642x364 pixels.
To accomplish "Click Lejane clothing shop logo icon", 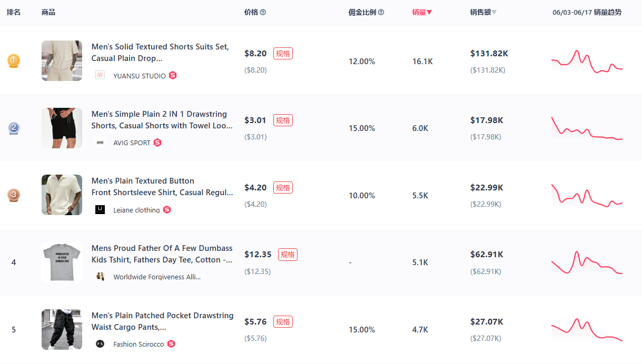I will [100, 209].
